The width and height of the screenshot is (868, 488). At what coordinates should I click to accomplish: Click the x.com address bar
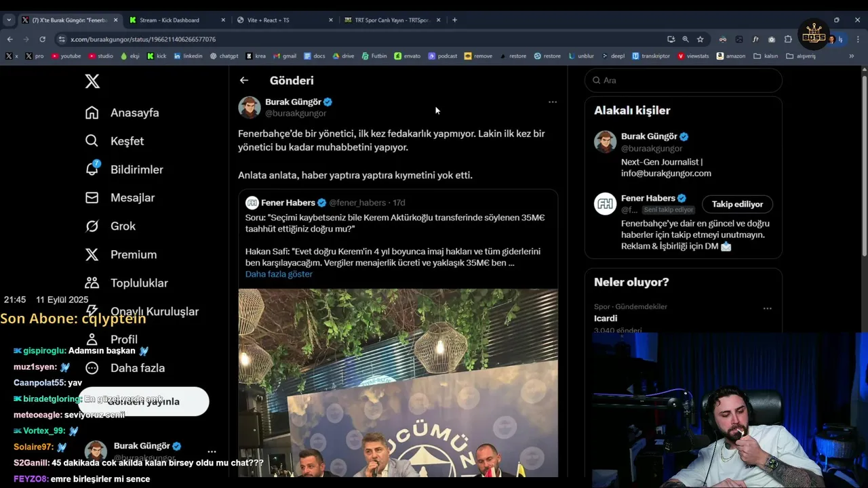(x=359, y=39)
